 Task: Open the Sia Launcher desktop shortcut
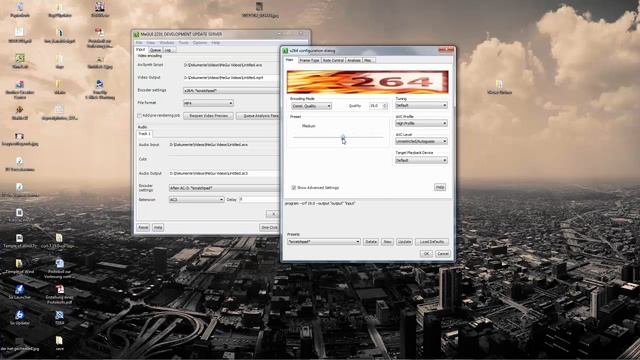[19, 292]
